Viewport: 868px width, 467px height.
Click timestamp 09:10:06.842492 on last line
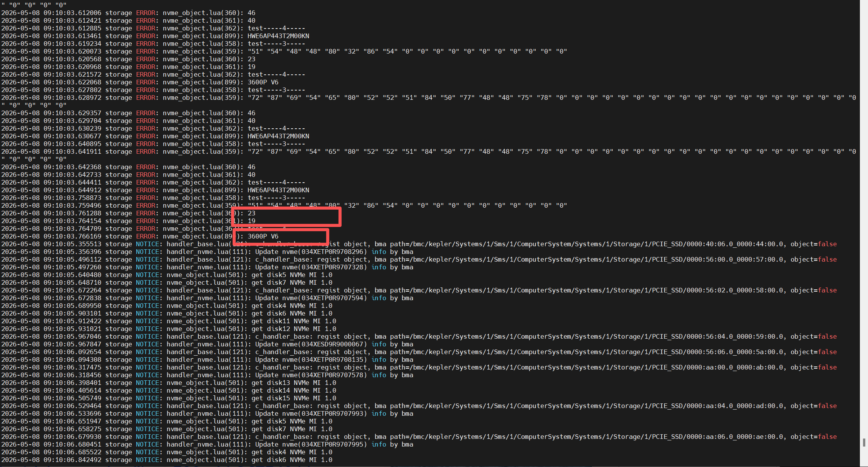tap(72, 460)
